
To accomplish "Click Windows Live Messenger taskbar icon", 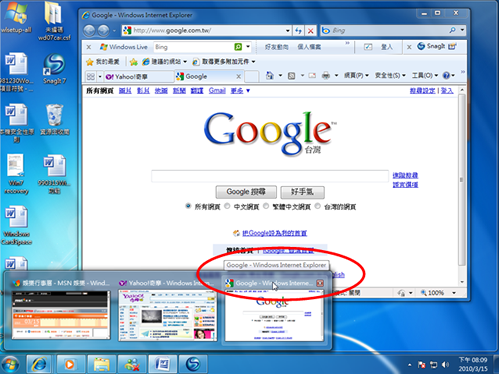I will point(132,364).
